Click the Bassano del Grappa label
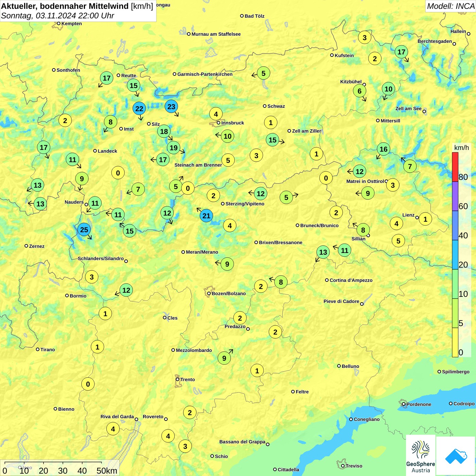The width and height of the screenshot is (476, 476). (x=242, y=442)
